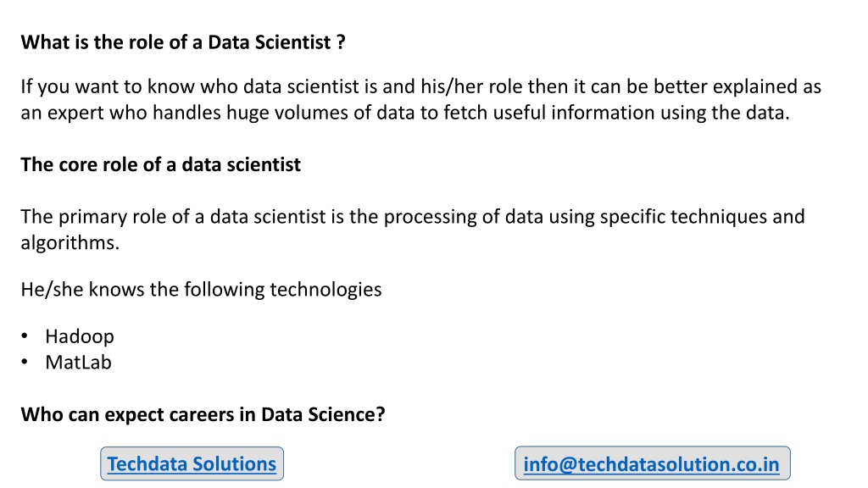Click the bullet point before Hadoop

[25, 335]
